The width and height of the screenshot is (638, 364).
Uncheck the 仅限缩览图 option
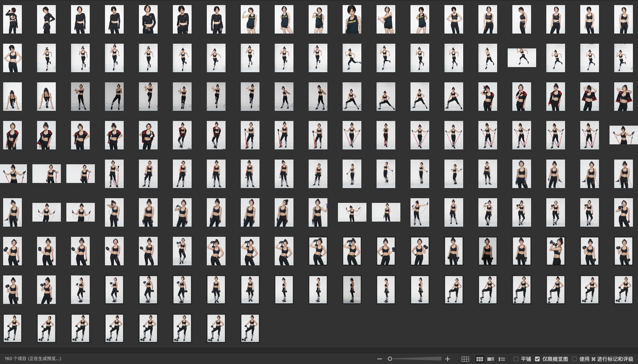(x=537, y=359)
